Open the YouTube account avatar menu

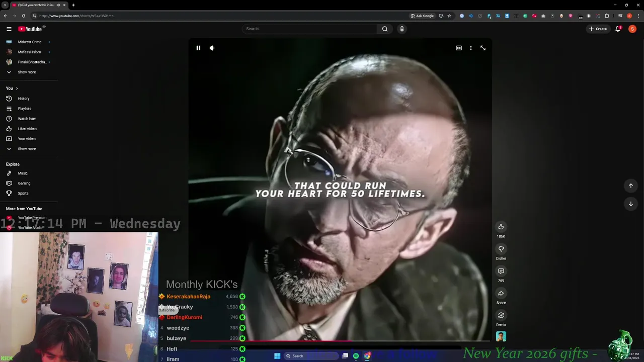(x=632, y=29)
